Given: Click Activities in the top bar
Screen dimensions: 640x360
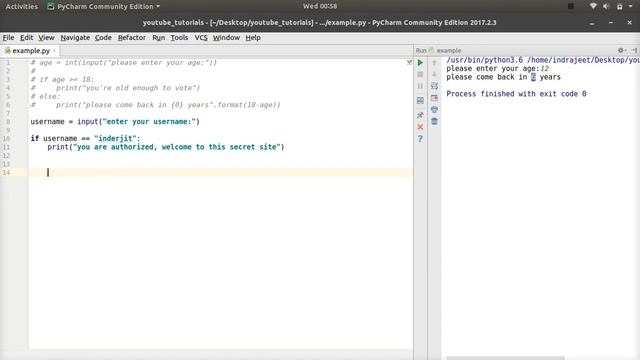Looking at the screenshot, I should pyautogui.click(x=21, y=7).
